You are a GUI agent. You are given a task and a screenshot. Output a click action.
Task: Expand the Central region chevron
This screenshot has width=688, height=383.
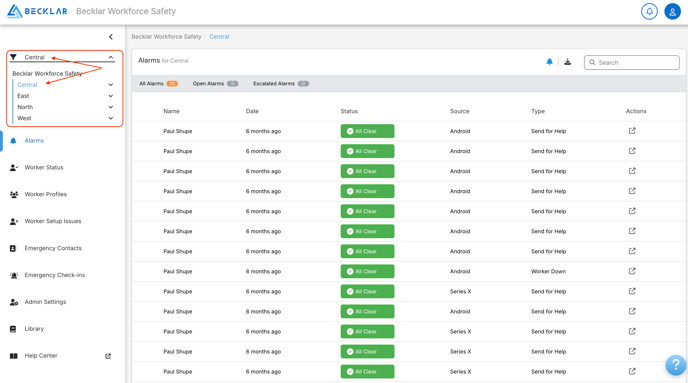(x=111, y=85)
